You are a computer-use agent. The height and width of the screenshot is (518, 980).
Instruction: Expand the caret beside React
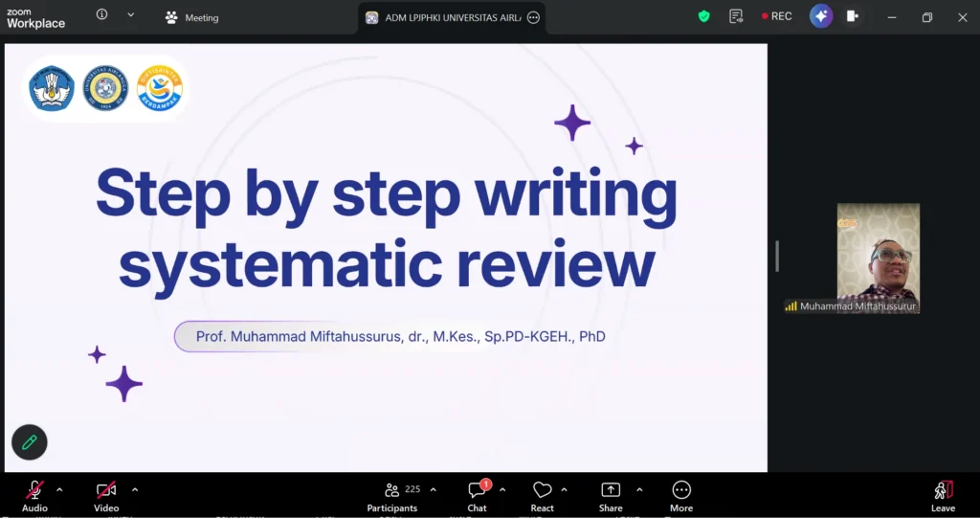click(x=564, y=490)
